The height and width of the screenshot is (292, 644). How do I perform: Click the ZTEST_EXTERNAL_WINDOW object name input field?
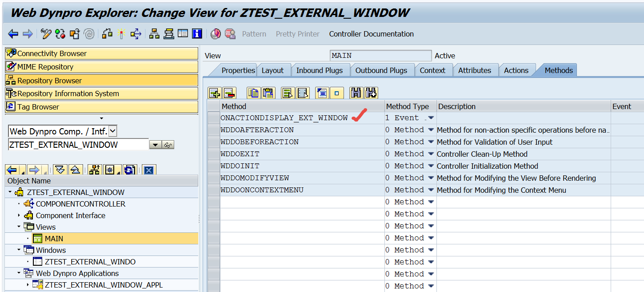(78, 145)
